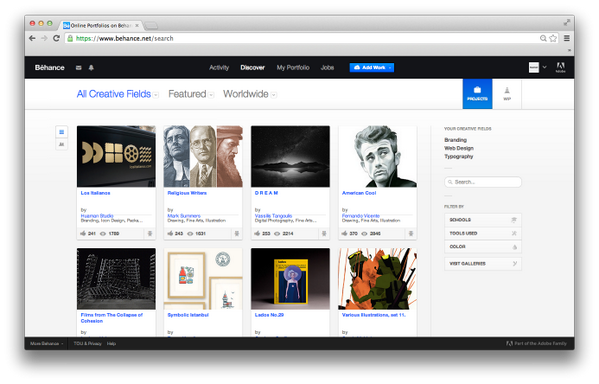The width and height of the screenshot is (599, 384).
Task: Open Films from The Collapse of Cohesion
Action: 112,318
